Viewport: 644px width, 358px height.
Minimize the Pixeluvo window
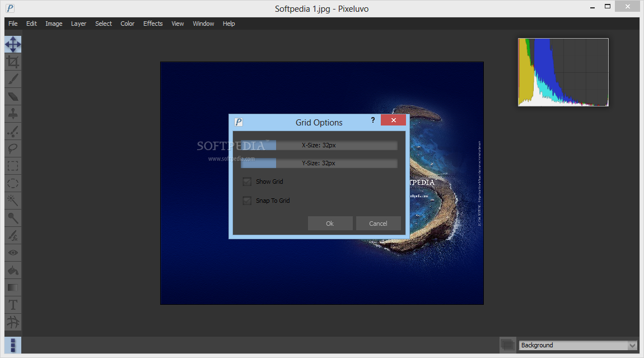592,7
